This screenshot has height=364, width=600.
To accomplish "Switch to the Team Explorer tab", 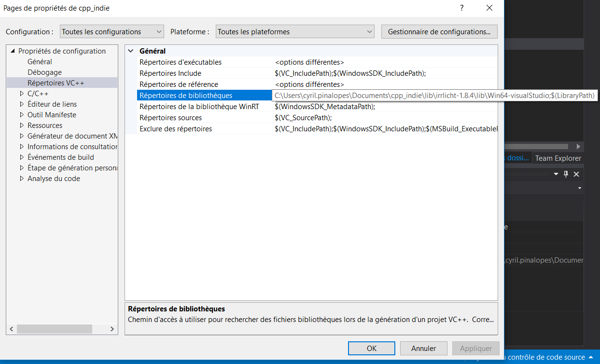I will tap(558, 157).
